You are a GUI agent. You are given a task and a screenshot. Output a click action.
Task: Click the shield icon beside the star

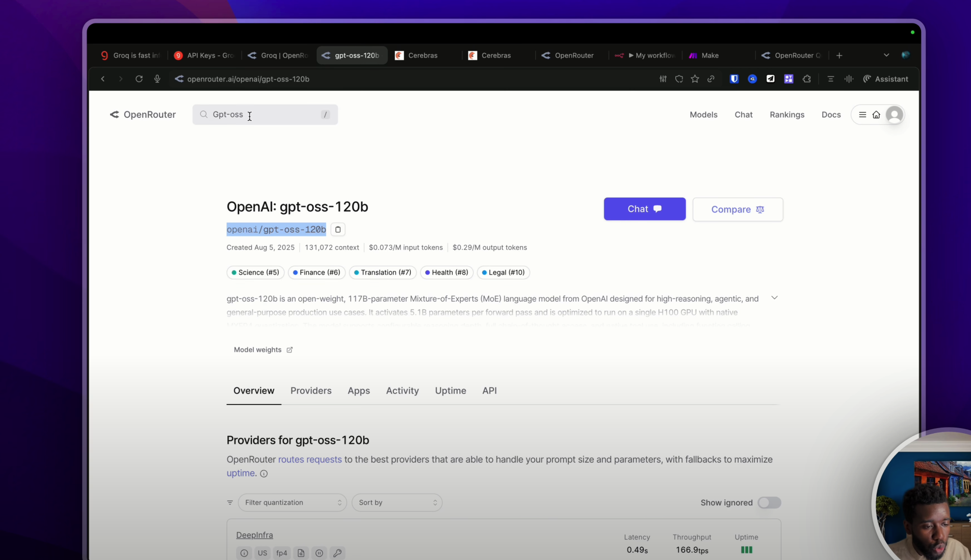pyautogui.click(x=679, y=79)
